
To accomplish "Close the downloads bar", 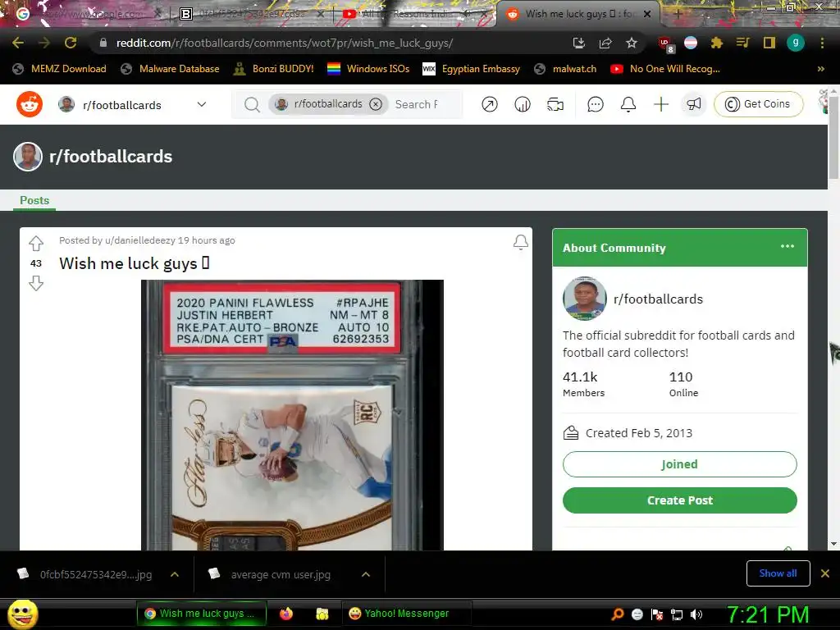I will [825, 573].
